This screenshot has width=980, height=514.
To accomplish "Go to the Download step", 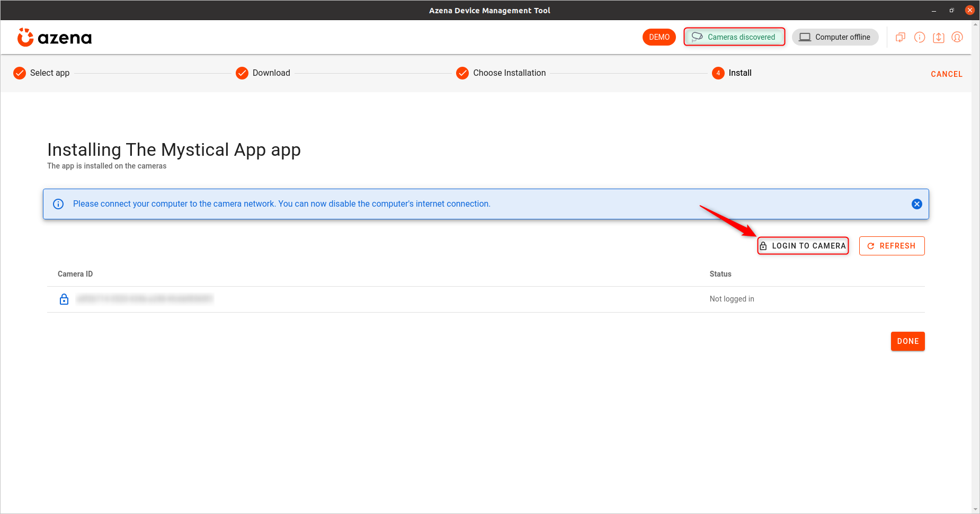I will [263, 73].
